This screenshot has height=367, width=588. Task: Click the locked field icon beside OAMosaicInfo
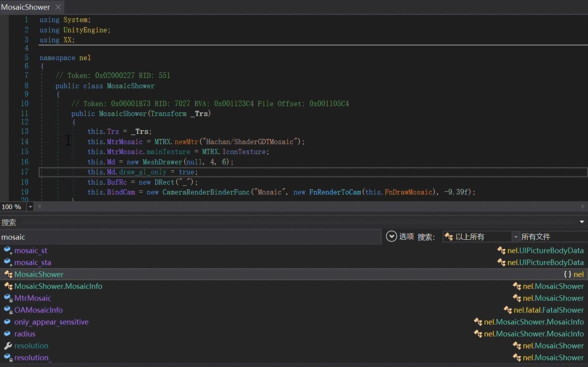click(8, 310)
